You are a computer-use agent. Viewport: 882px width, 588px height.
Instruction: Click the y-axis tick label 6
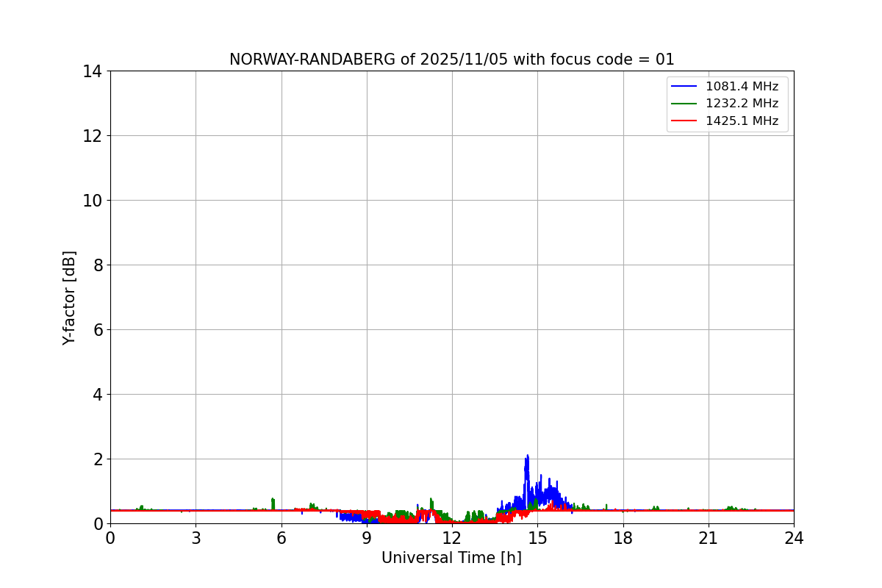pos(98,330)
